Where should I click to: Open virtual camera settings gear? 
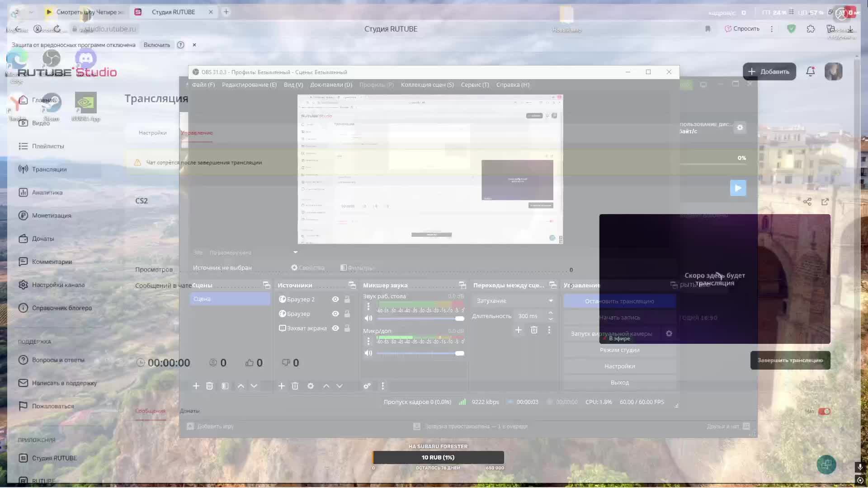click(669, 333)
